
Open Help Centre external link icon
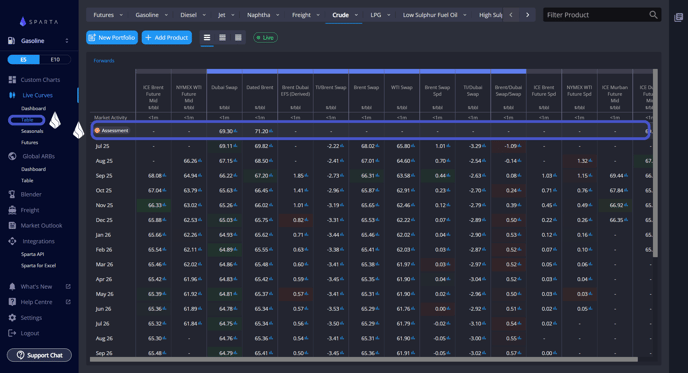(68, 302)
